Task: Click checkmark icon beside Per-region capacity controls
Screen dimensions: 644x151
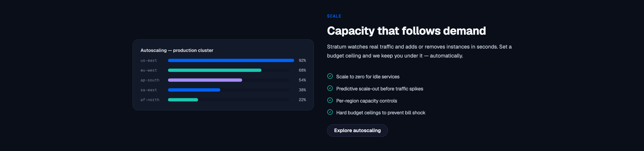Action: [x=330, y=100]
